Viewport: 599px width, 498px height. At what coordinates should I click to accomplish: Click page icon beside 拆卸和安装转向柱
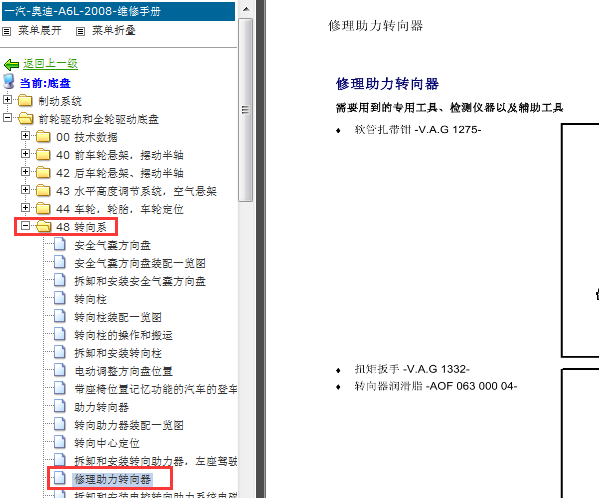point(60,351)
